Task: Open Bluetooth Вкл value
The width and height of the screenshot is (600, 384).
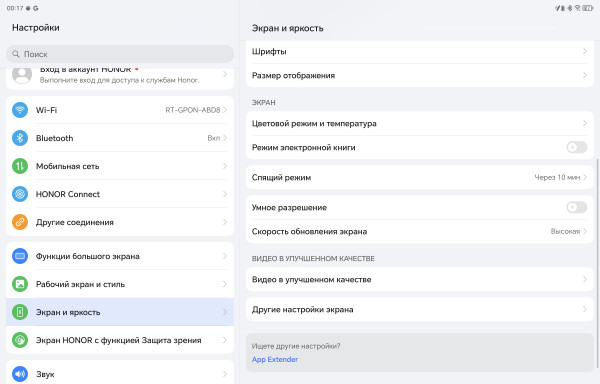Action: 214,138
